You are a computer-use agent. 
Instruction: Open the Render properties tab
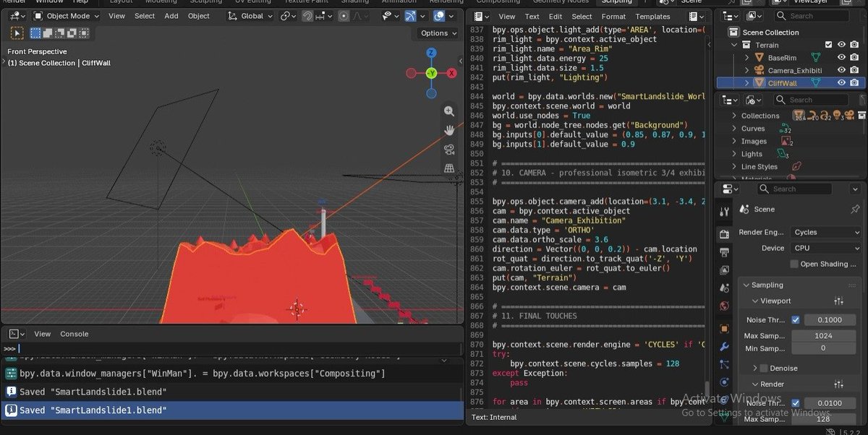pyautogui.click(x=725, y=234)
